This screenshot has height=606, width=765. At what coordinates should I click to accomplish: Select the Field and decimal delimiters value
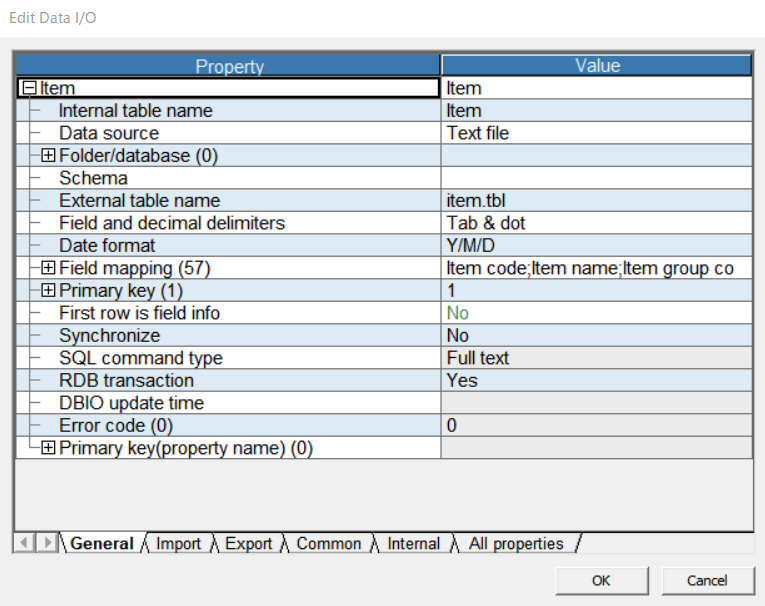[595, 223]
